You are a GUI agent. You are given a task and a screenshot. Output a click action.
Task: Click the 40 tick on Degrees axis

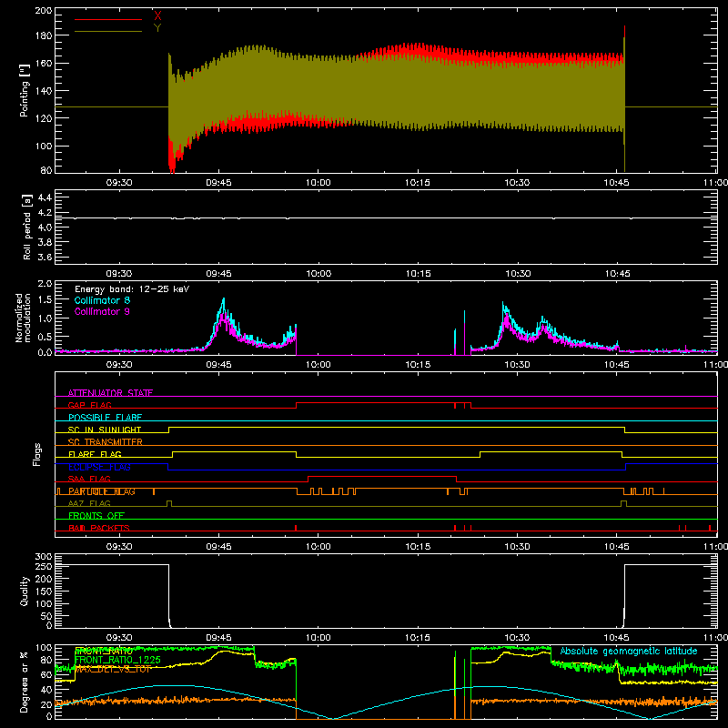[47, 690]
